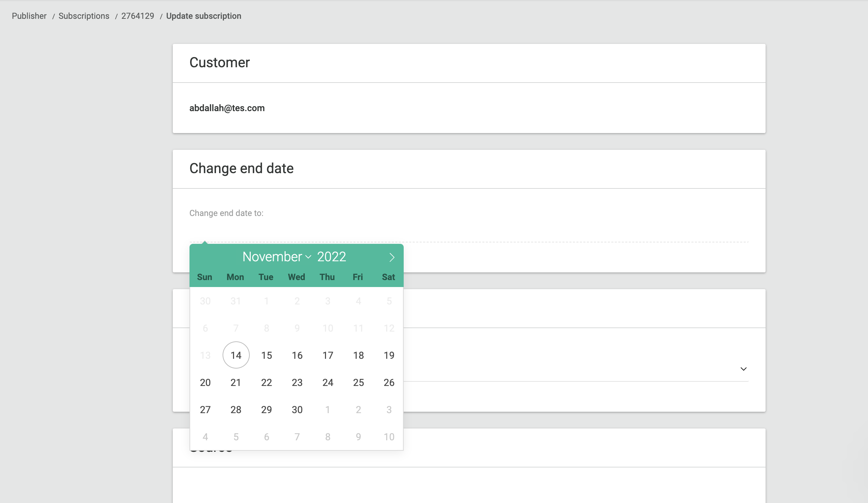This screenshot has height=503, width=868.
Task: Select November 14 in the calendar
Action: click(x=236, y=355)
